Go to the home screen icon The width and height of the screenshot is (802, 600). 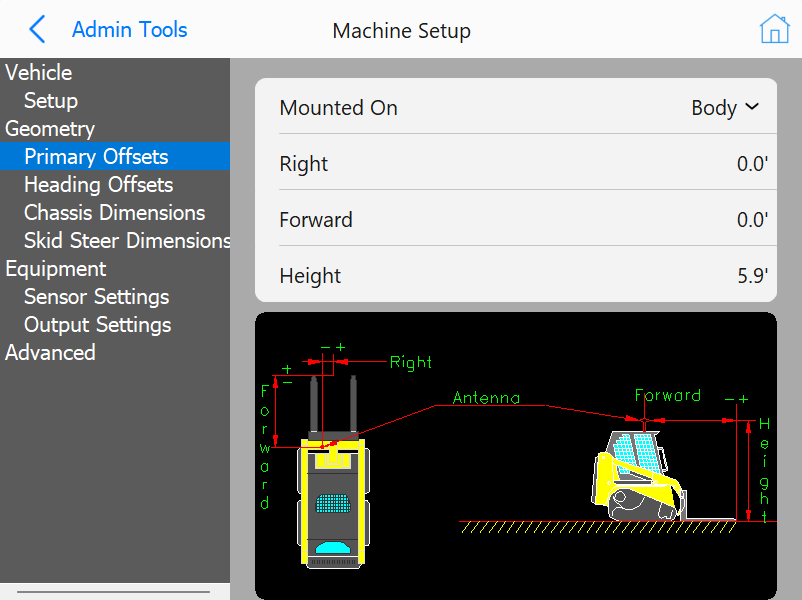[x=774, y=29]
